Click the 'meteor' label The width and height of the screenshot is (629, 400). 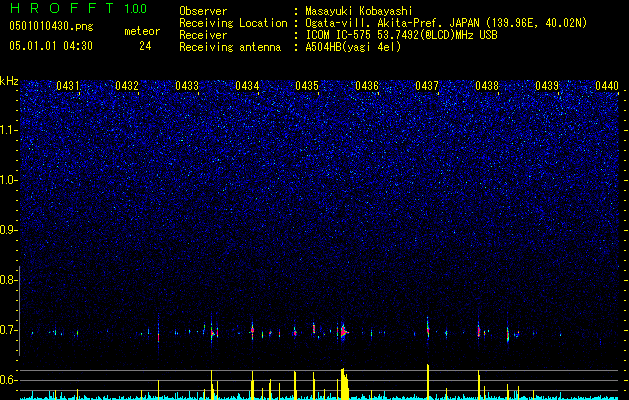point(142,31)
